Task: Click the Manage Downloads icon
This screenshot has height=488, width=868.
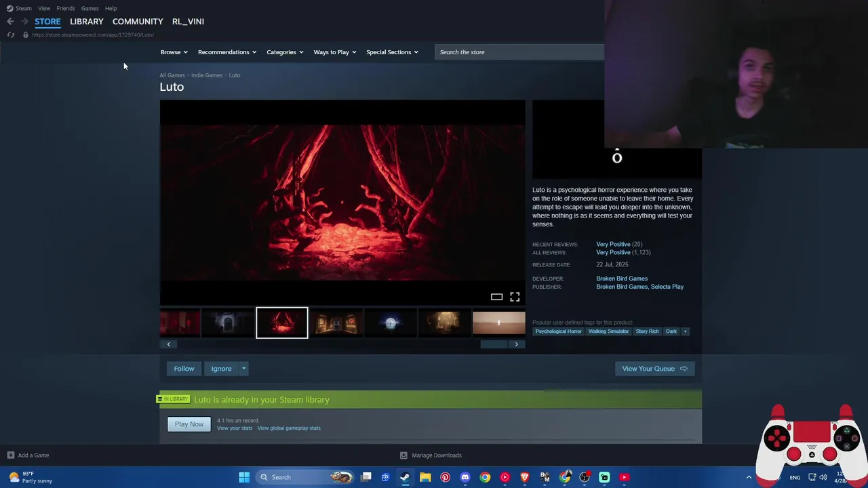Action: pyautogui.click(x=403, y=455)
